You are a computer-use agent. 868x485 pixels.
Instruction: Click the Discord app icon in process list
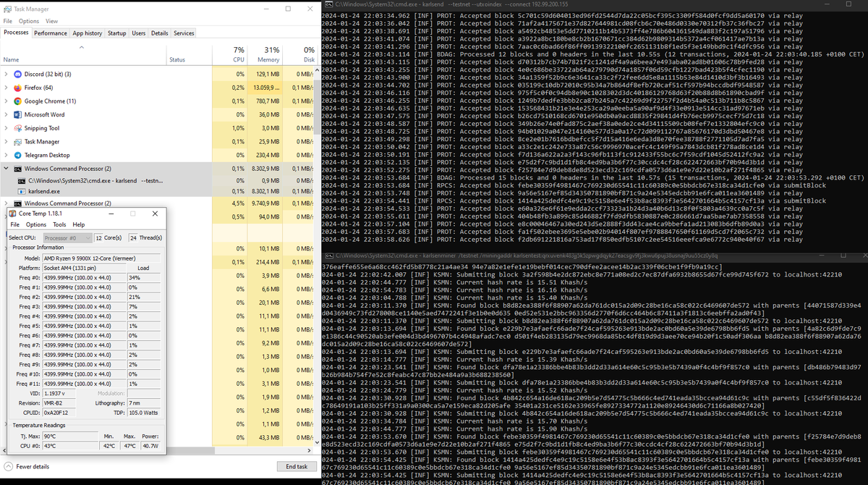point(17,74)
